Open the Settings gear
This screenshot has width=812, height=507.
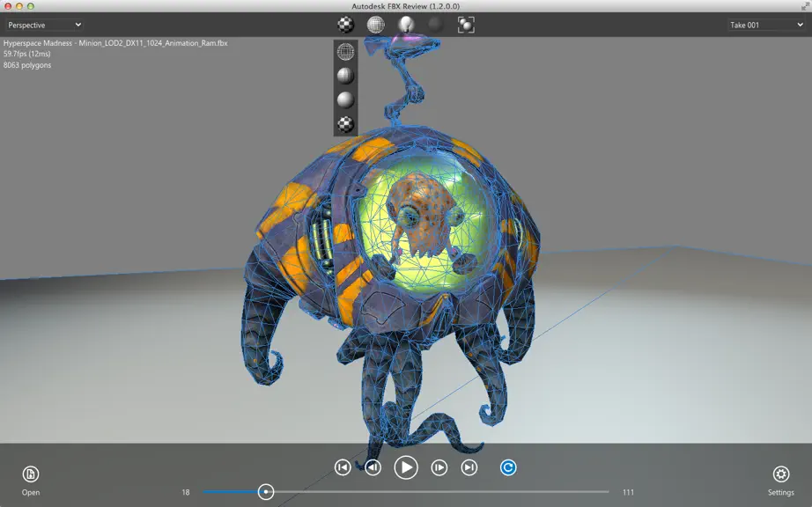tap(781, 481)
